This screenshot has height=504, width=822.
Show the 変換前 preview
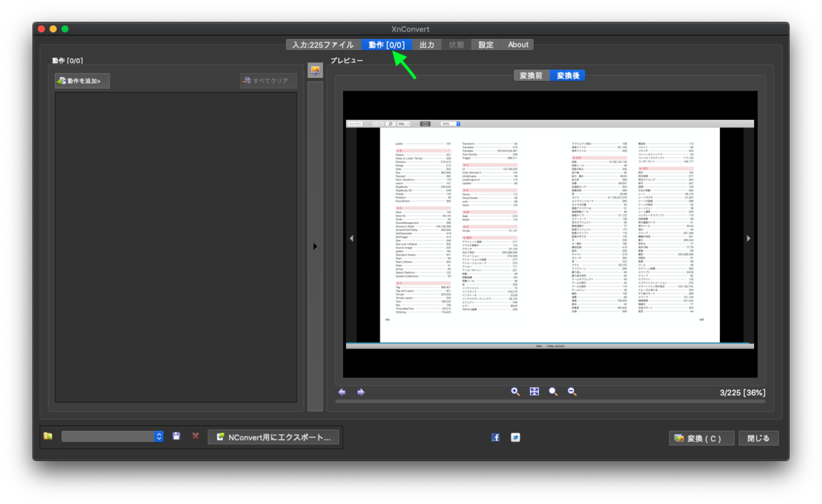coord(532,75)
